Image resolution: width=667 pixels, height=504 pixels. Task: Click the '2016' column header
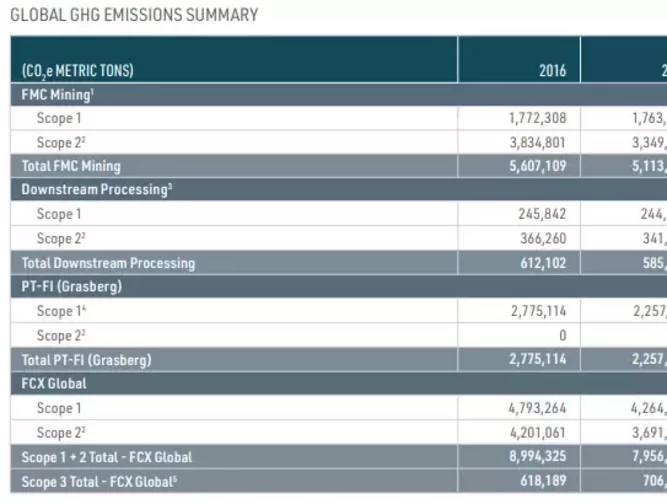(553, 70)
